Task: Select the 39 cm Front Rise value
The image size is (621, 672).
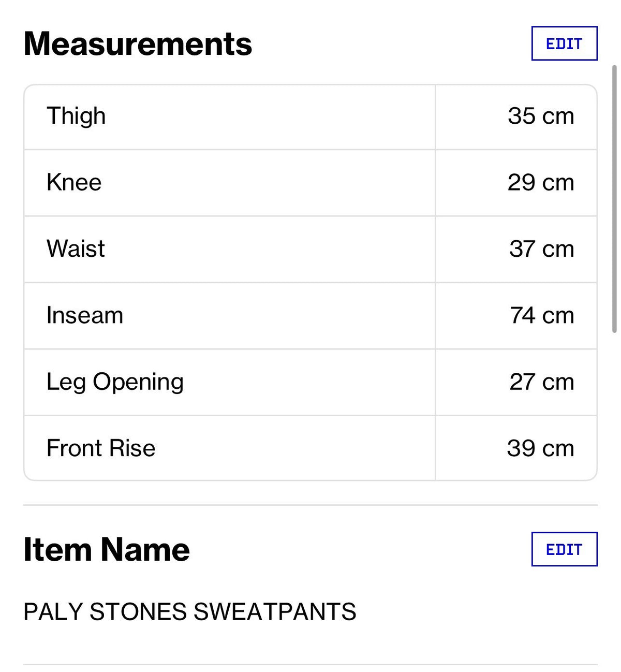Action: 541,448
